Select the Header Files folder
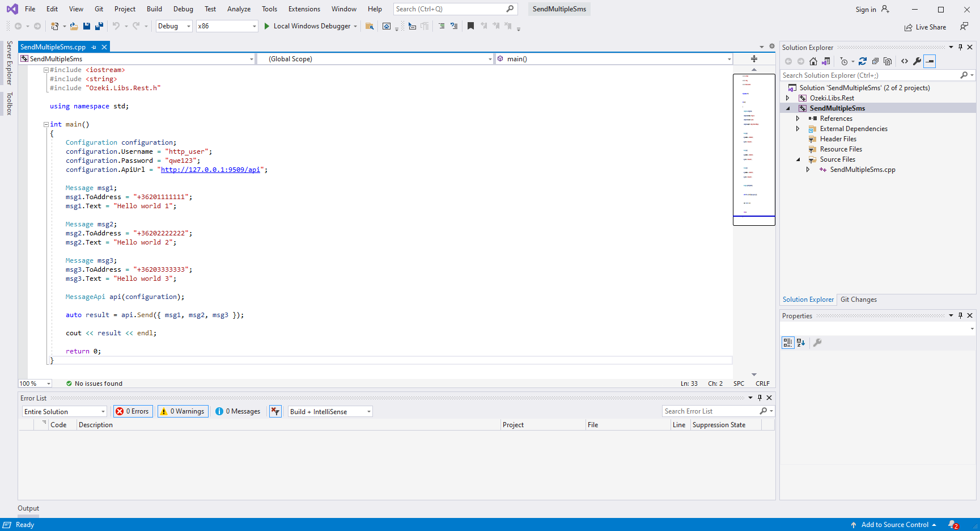This screenshot has width=980, height=531. pos(838,139)
